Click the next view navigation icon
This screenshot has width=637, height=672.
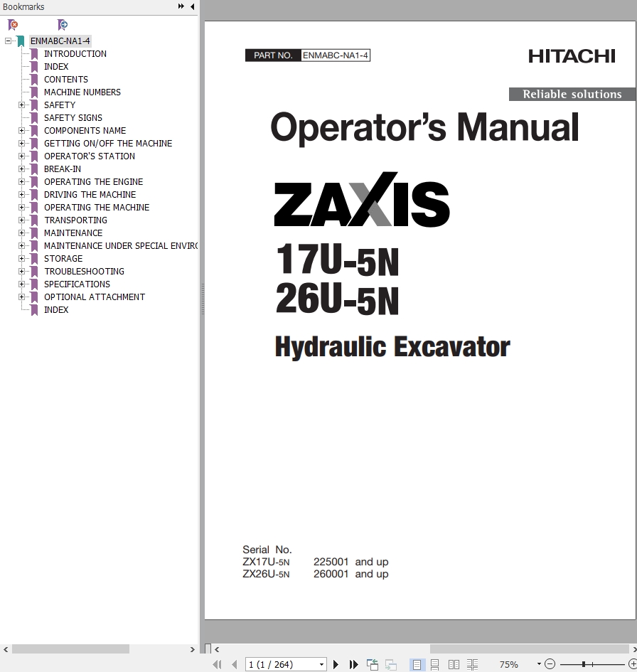(391, 664)
